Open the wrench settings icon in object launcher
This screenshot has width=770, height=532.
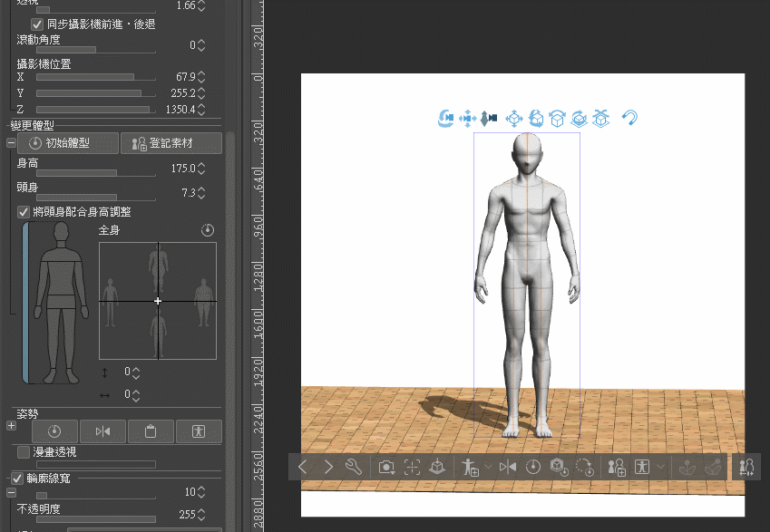tap(355, 467)
